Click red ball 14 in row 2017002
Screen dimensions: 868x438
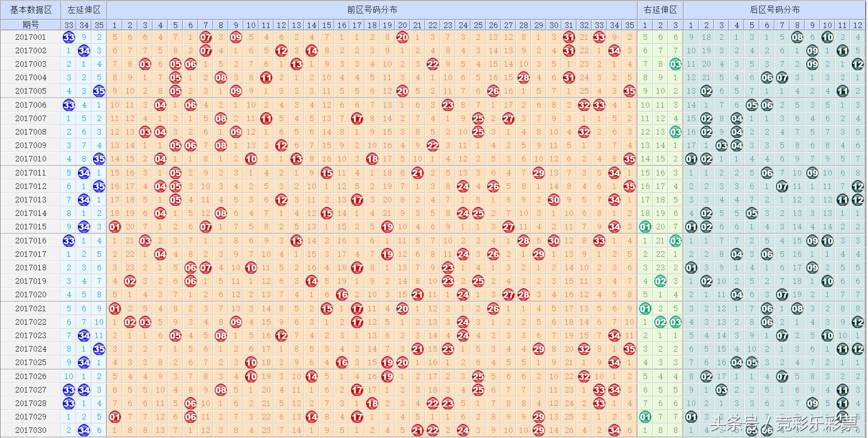(312, 50)
